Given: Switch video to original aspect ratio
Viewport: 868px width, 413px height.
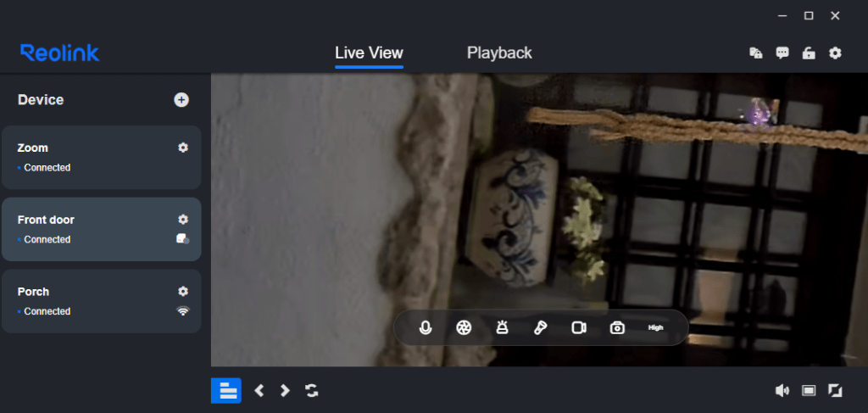Looking at the screenshot, I should pos(809,390).
